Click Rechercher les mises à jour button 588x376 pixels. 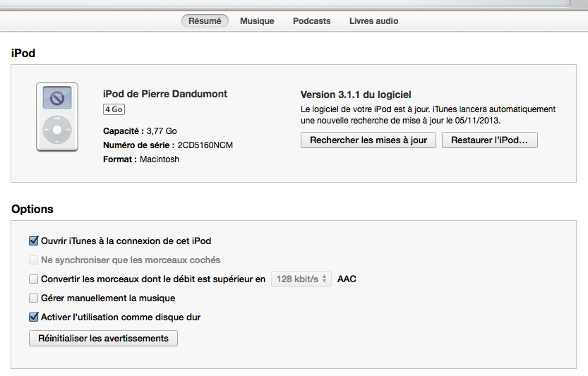click(368, 140)
